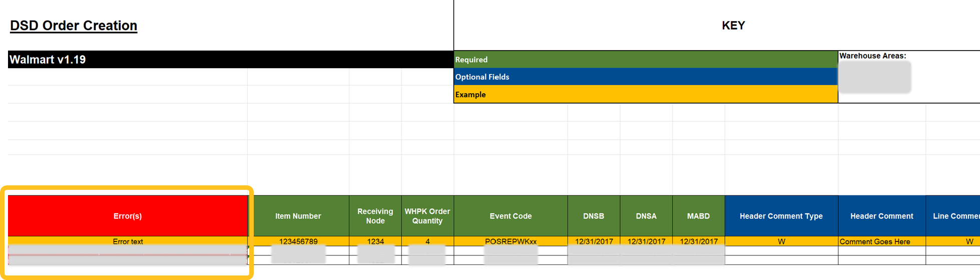Click the example date under MABD
This screenshot has width=980, height=280.
tap(698, 241)
